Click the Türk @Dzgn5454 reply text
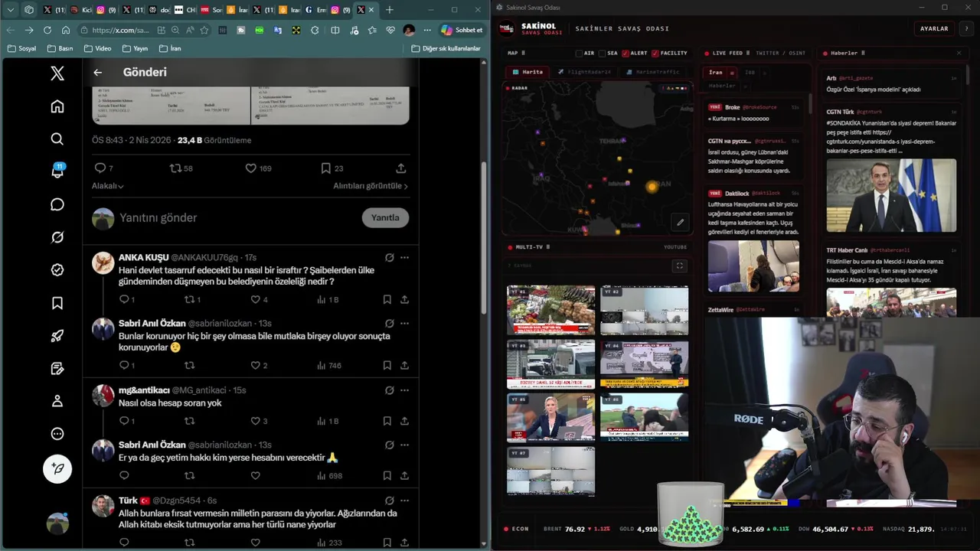 [x=258, y=519]
